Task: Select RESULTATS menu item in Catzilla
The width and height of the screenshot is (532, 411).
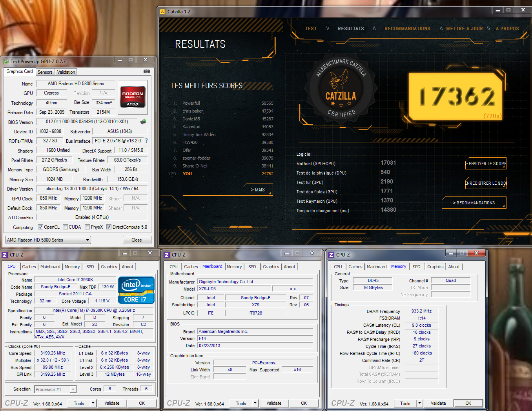Action: click(351, 29)
